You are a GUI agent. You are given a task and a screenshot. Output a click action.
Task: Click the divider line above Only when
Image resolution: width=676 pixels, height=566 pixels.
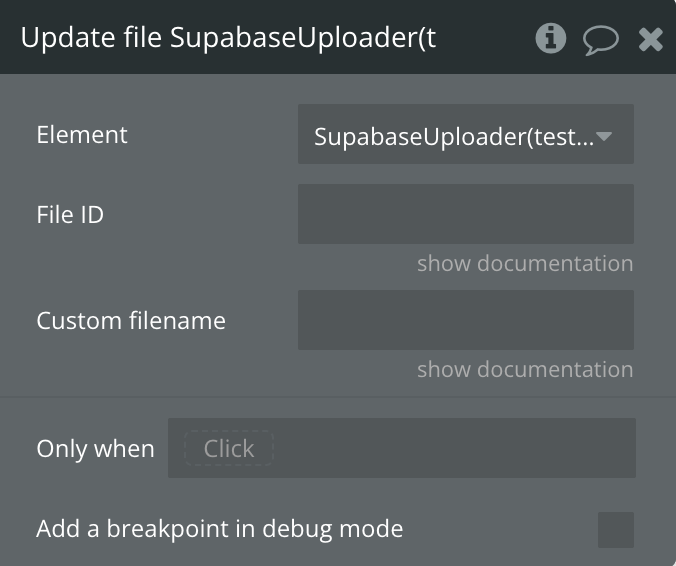click(338, 397)
